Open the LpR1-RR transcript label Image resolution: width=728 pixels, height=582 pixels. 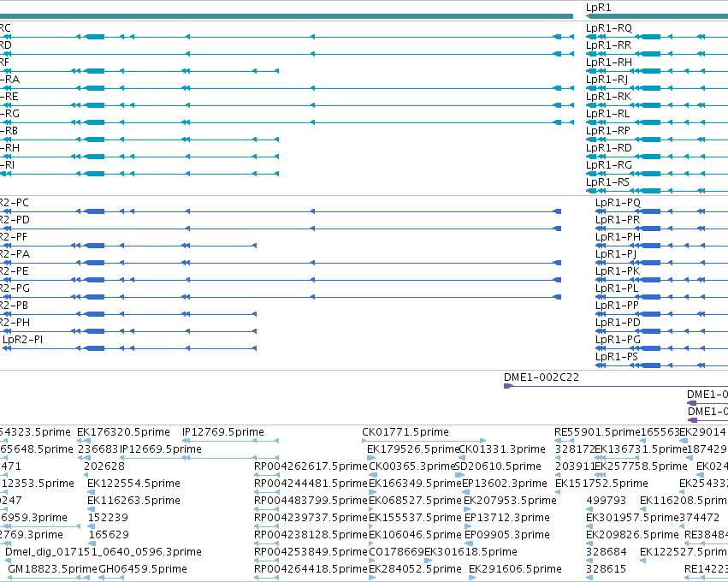608,45
